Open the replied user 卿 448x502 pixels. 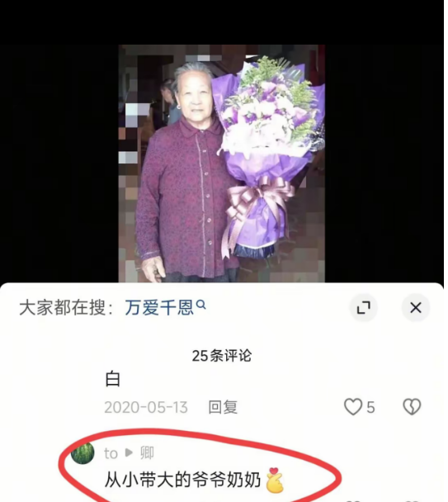pyautogui.click(x=147, y=453)
